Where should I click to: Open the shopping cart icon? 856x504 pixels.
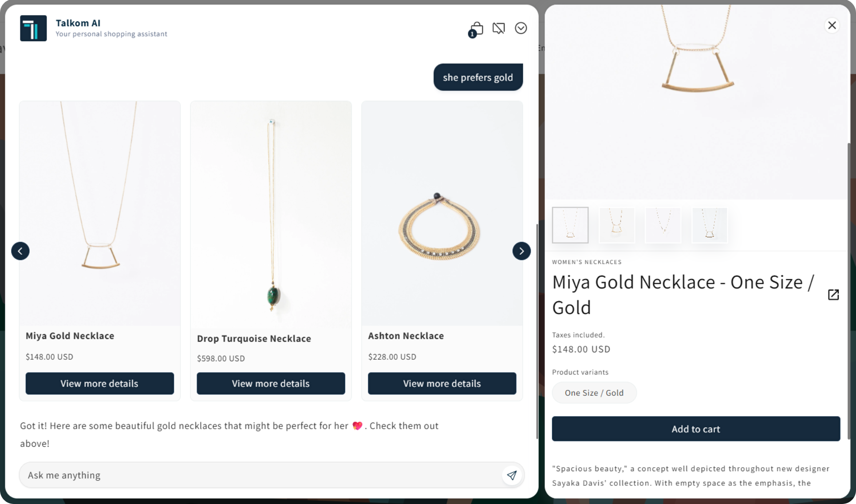475,29
